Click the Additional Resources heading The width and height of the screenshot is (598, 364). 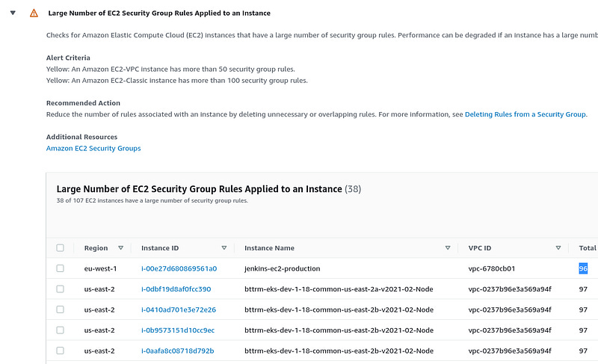tap(81, 137)
